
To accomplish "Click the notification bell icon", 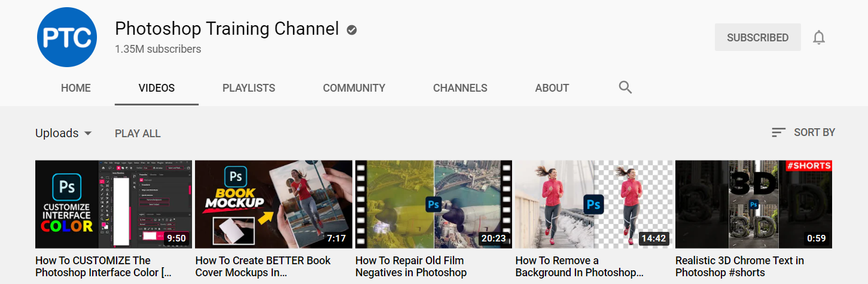I will click(819, 38).
